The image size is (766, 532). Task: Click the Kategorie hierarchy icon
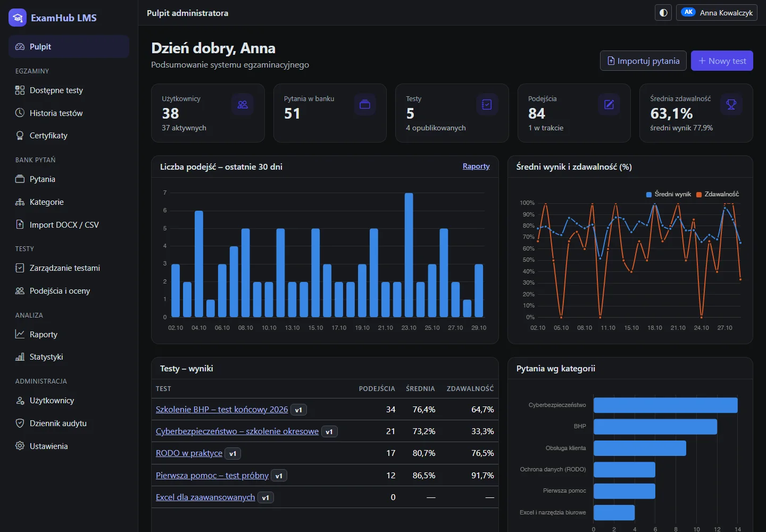pos(20,202)
